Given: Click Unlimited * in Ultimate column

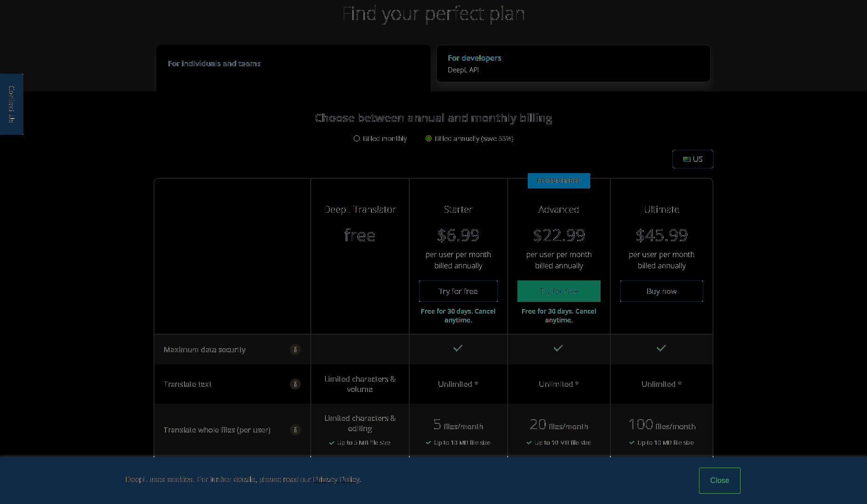Looking at the screenshot, I should (x=661, y=384).
